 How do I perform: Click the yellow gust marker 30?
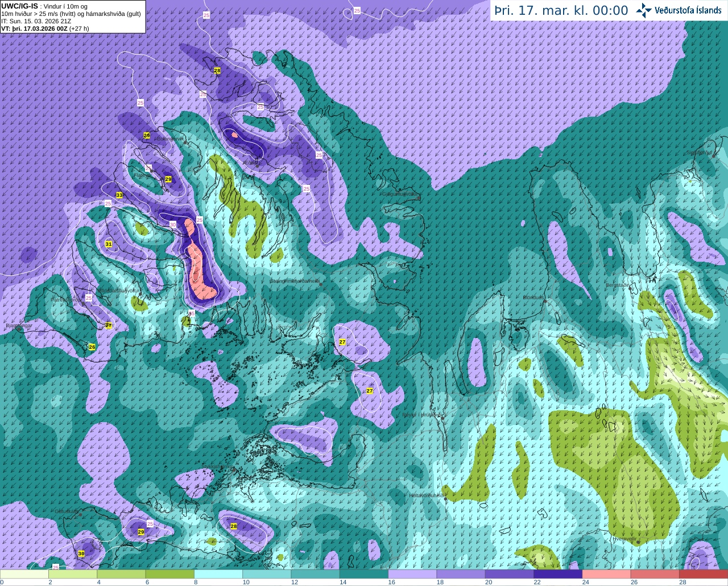coord(81,554)
